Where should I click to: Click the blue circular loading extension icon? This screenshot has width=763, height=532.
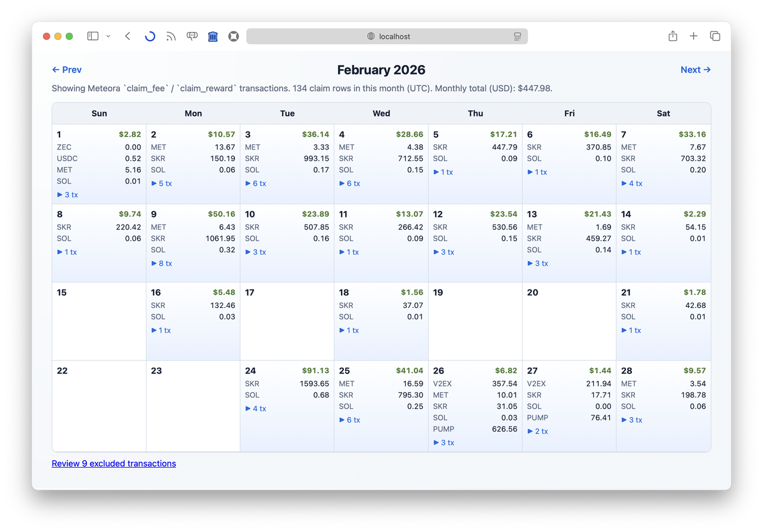click(x=150, y=36)
